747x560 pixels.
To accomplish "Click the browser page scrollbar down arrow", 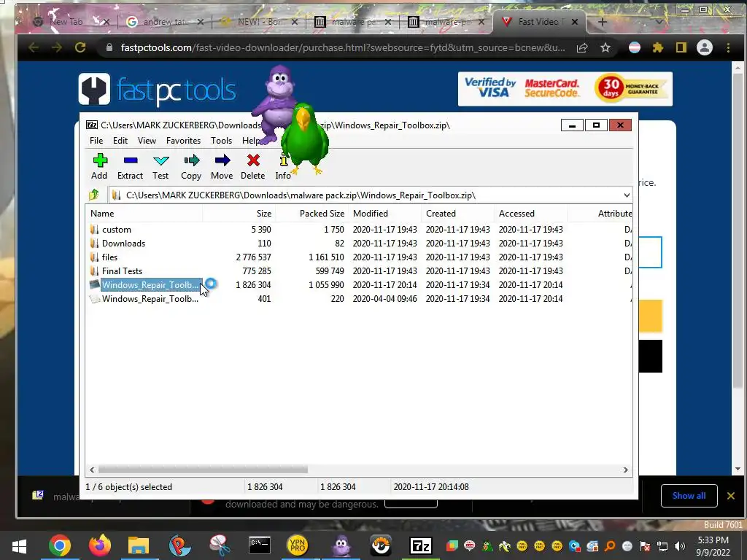I will (738, 469).
